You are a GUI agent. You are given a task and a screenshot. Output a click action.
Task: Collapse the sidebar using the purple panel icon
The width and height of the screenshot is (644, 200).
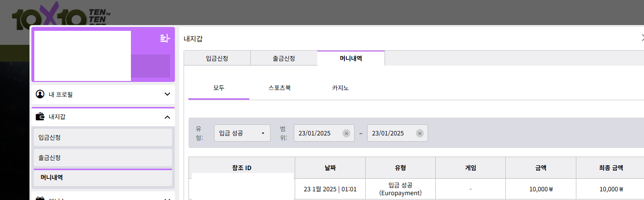coord(165,39)
